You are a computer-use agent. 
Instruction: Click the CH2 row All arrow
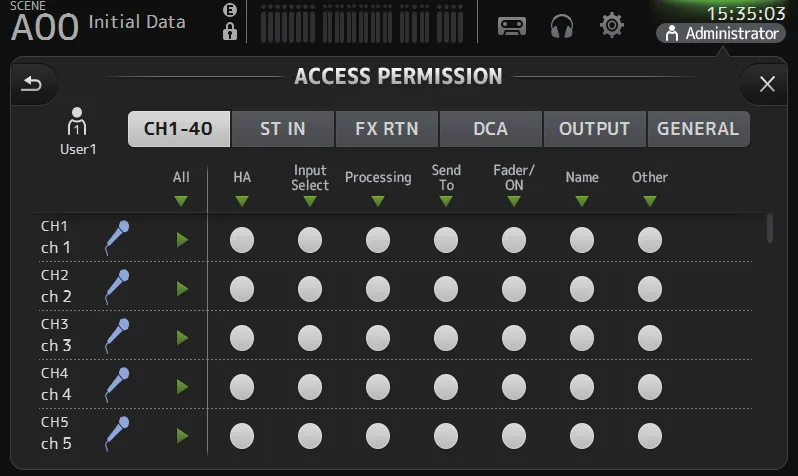182,289
